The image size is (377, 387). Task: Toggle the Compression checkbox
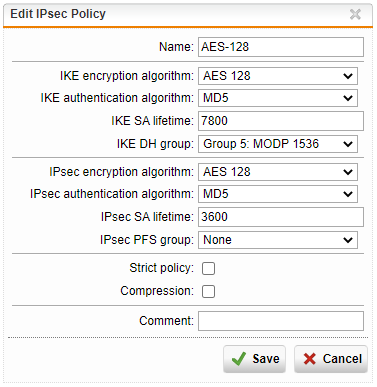point(208,291)
